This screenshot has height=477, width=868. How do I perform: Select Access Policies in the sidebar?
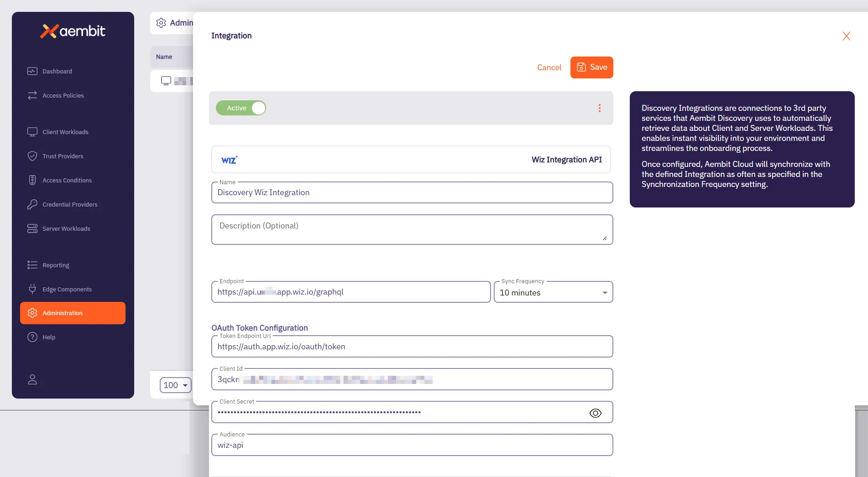point(63,95)
